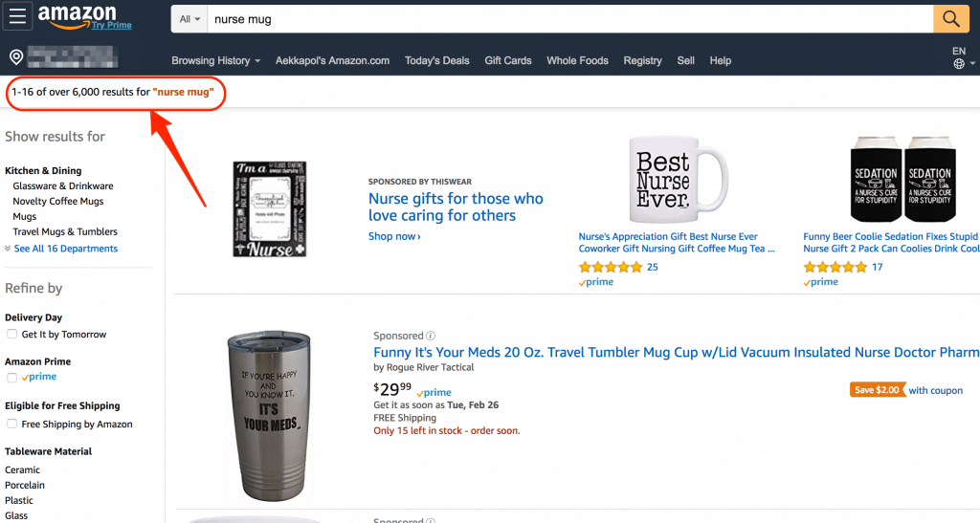
Task: Click the Amazon logo
Action: [77, 15]
